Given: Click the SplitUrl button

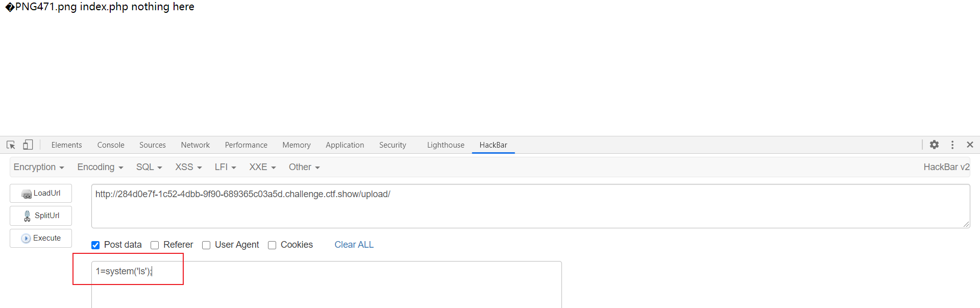Looking at the screenshot, I should tap(41, 216).
